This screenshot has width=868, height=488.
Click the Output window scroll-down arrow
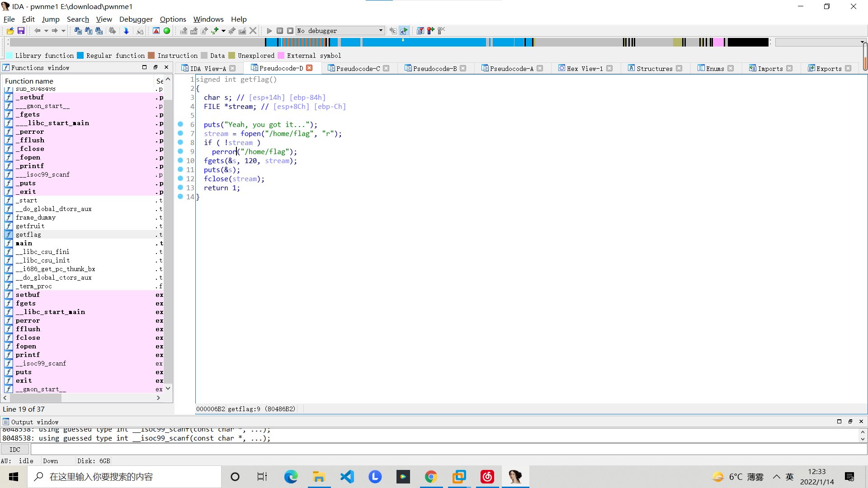coord(863,439)
